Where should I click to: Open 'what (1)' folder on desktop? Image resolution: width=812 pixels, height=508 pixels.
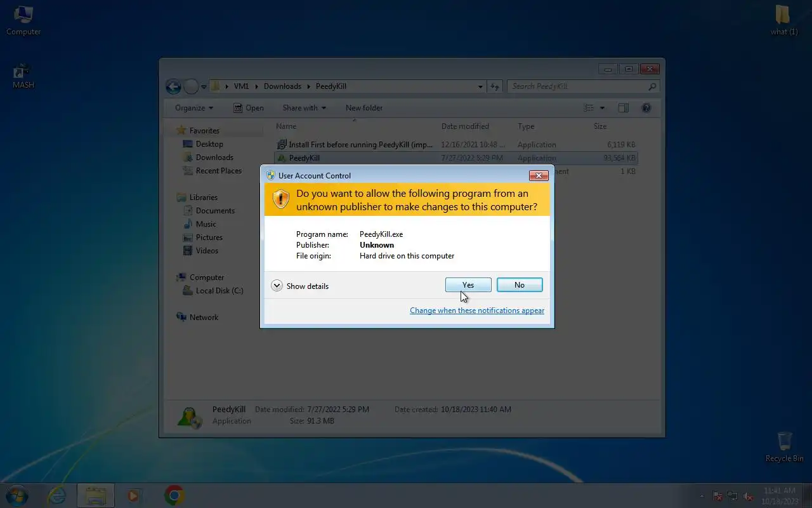(x=784, y=20)
